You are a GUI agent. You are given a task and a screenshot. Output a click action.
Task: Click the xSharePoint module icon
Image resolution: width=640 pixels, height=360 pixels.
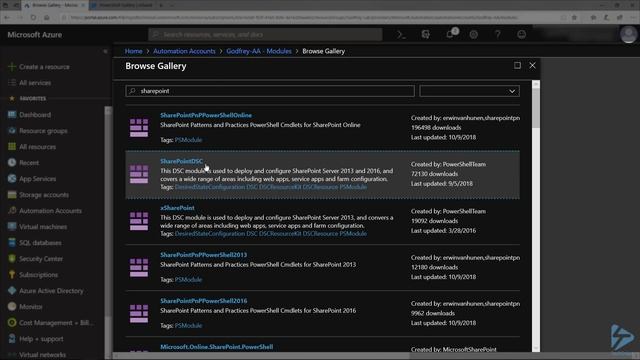[x=139, y=221]
